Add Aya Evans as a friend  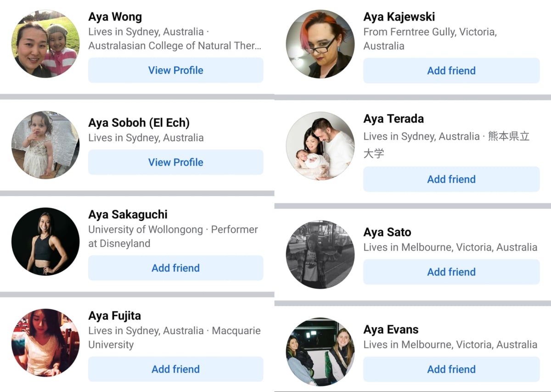[451, 370]
